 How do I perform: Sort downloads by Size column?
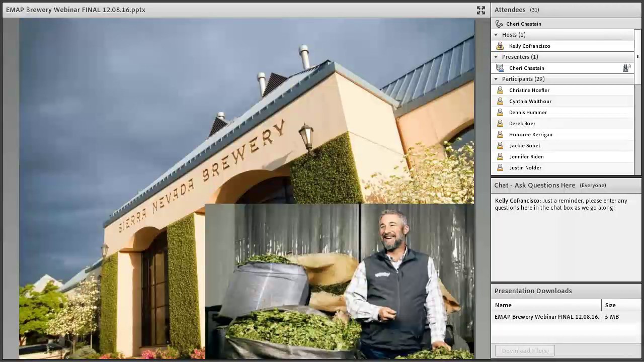click(x=621, y=305)
